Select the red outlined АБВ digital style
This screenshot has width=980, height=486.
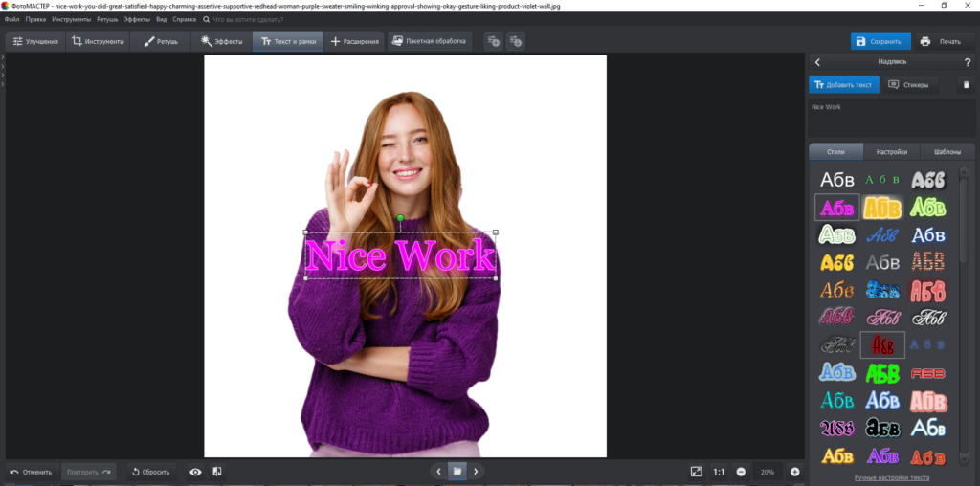[x=928, y=373]
